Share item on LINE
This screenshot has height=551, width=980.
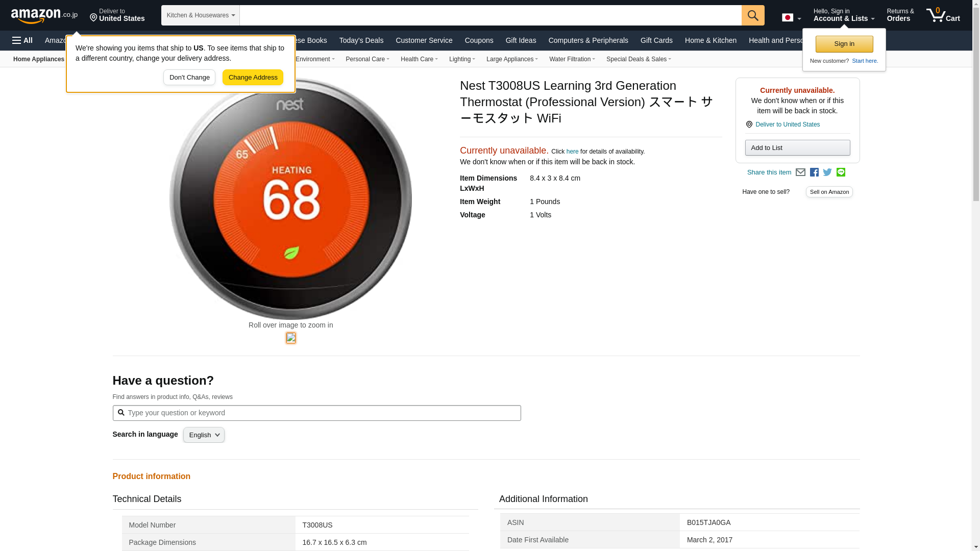click(x=841, y=172)
